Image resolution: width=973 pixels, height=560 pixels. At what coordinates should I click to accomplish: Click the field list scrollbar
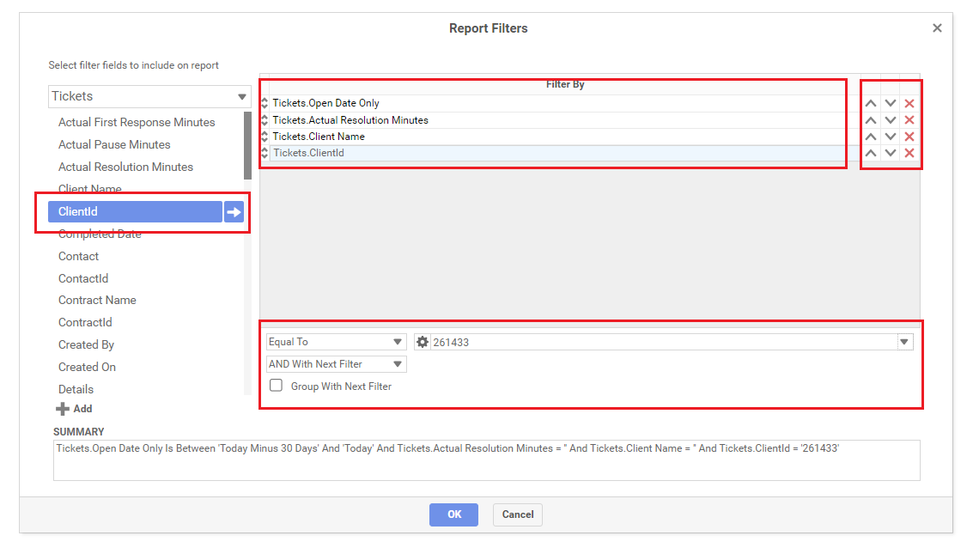247,145
